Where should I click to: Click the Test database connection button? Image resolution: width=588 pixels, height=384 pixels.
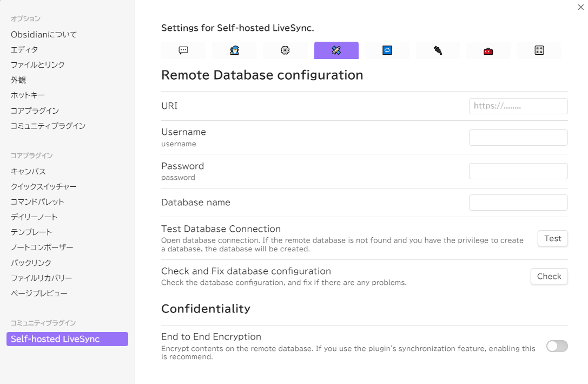[x=552, y=238]
